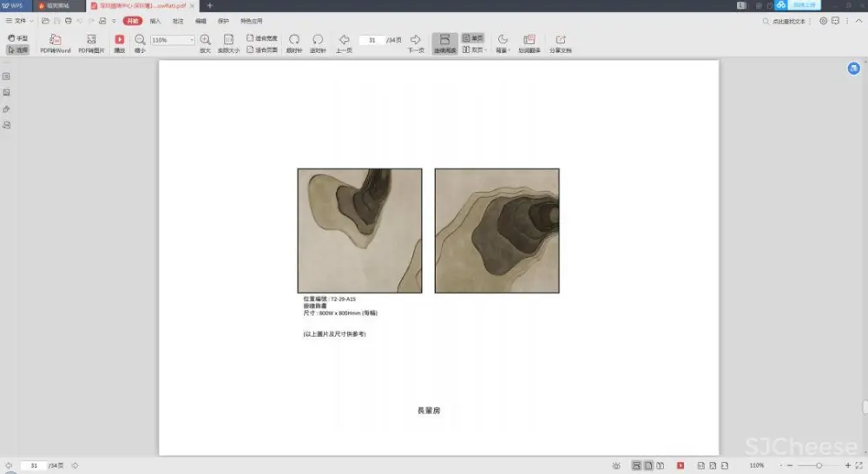Open third icon in left sidebar
Image resolution: width=868 pixels, height=474 pixels.
(7, 109)
